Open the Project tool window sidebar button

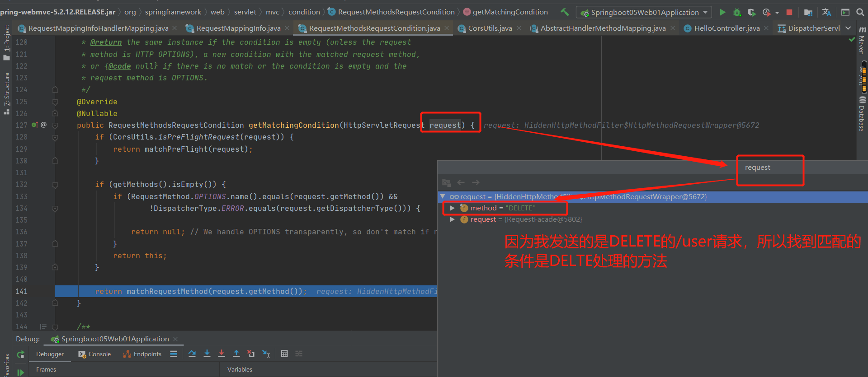(x=6, y=42)
